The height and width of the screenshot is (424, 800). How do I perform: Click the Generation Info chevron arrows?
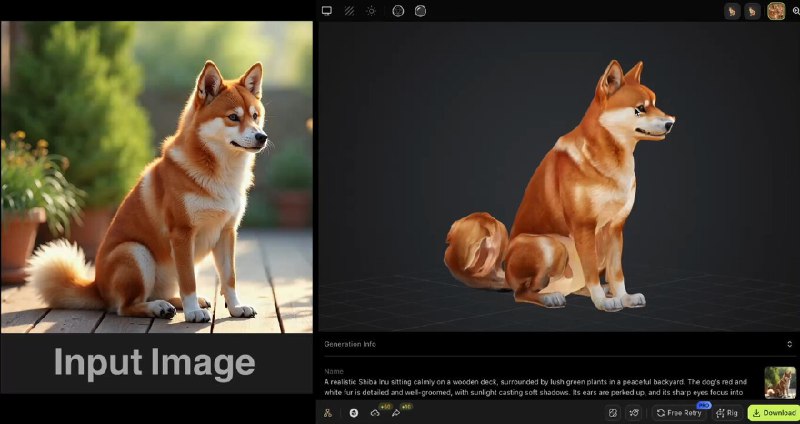click(790, 344)
